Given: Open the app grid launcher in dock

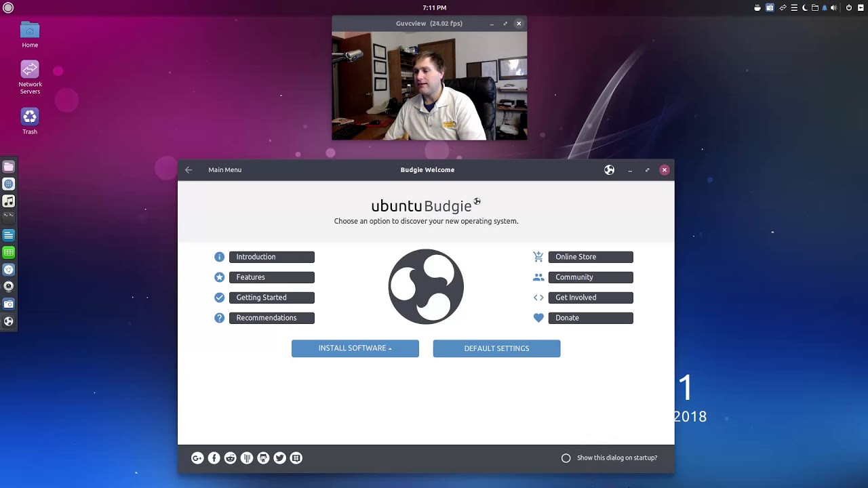Looking at the screenshot, I should click(x=8, y=184).
